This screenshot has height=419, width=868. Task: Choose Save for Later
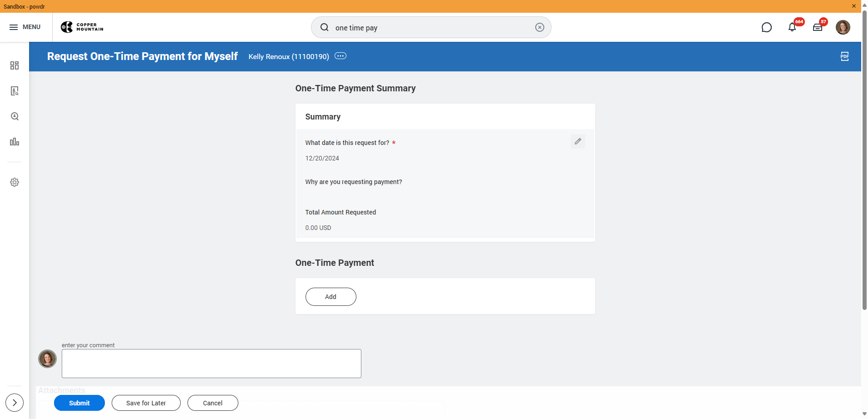[x=146, y=403]
